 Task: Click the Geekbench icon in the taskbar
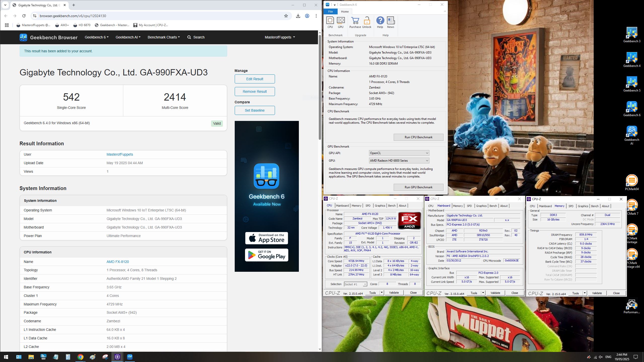click(130, 357)
